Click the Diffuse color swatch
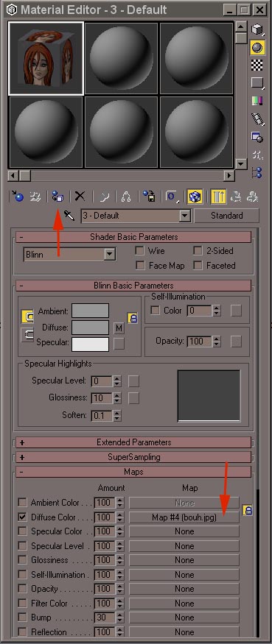 (90, 328)
